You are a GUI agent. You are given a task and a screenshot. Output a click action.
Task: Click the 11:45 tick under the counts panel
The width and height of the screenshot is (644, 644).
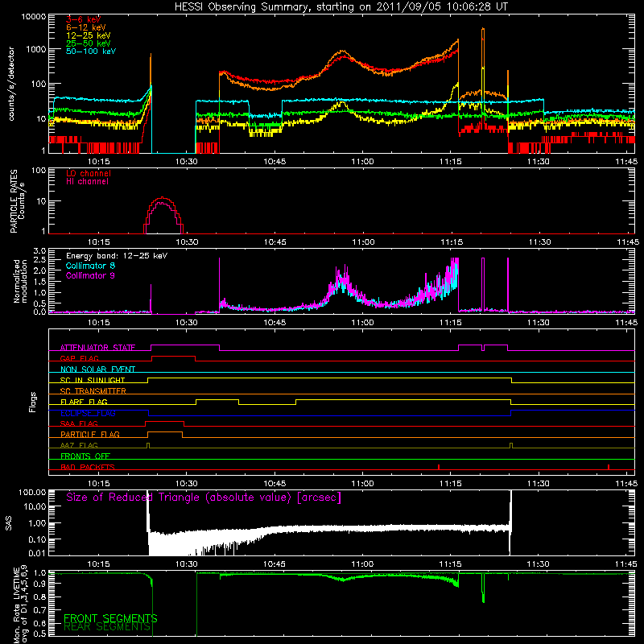[626, 162]
